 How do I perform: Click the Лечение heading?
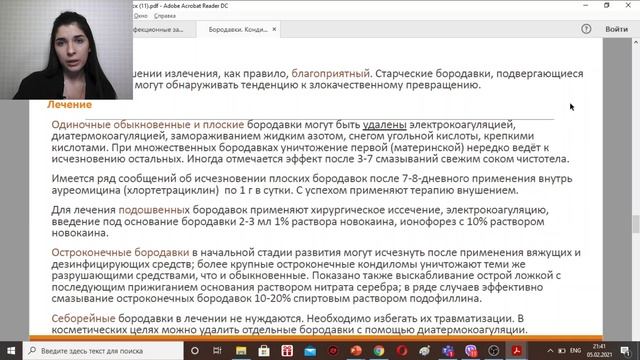(69, 104)
